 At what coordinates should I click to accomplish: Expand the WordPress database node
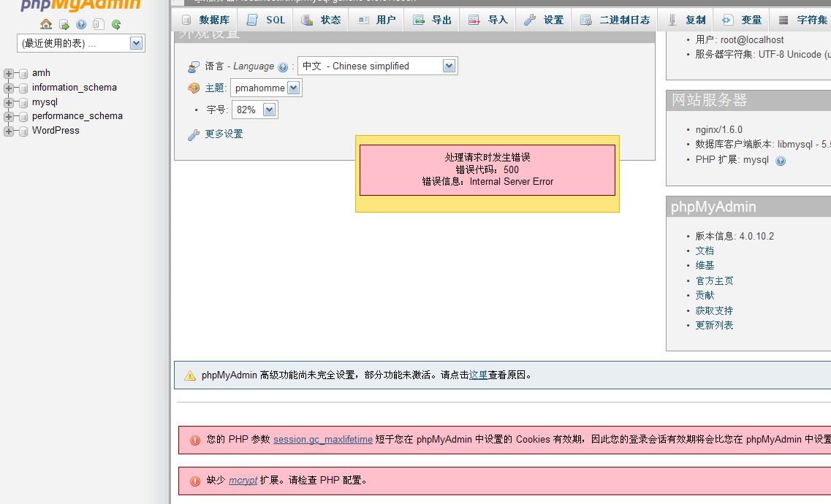[9, 131]
